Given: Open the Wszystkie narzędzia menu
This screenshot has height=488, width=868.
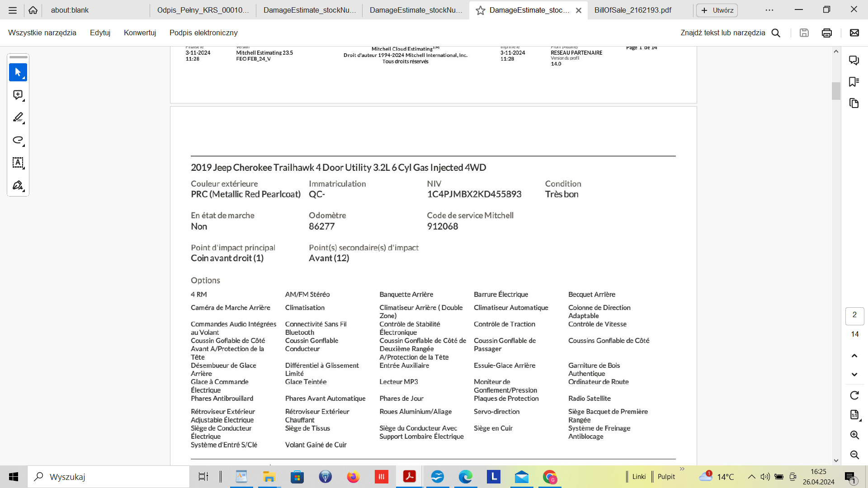Looking at the screenshot, I should [x=42, y=33].
